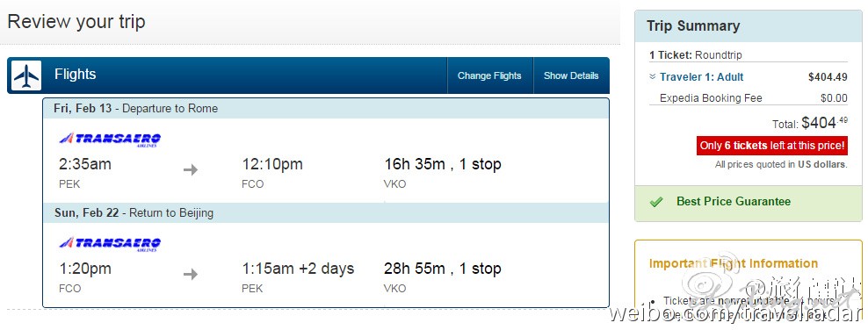Click the red tickets left alert

[772, 146]
